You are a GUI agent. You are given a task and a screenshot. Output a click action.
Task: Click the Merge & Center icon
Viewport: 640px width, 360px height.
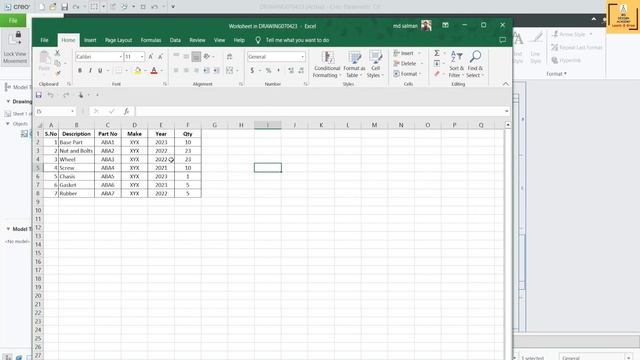click(229, 71)
